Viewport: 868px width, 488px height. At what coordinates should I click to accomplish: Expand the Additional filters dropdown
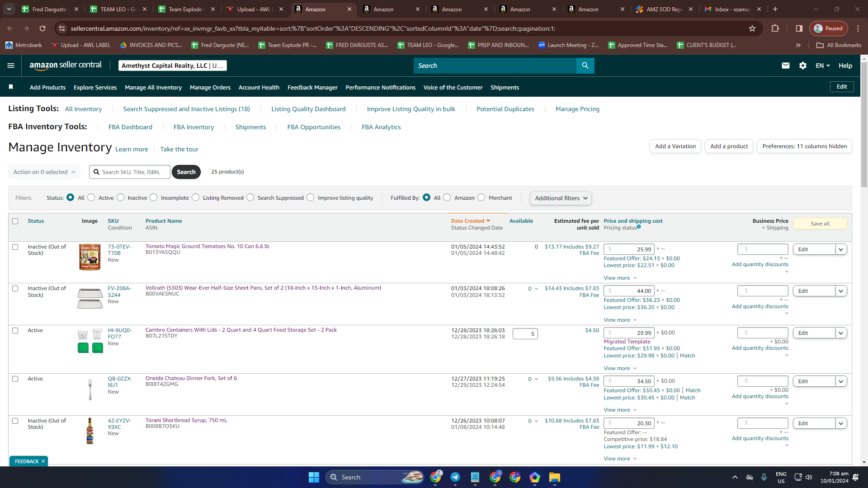pyautogui.click(x=561, y=198)
